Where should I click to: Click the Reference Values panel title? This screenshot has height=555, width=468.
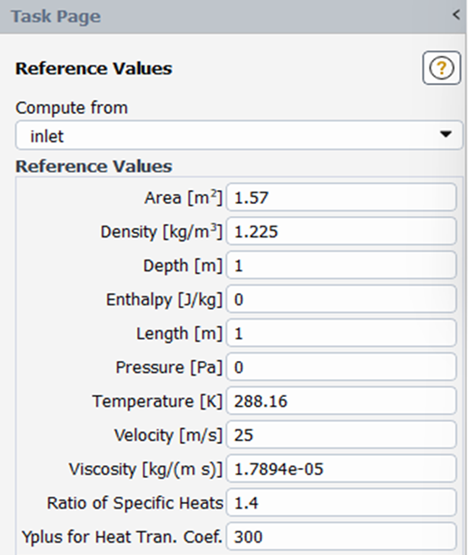click(x=94, y=68)
